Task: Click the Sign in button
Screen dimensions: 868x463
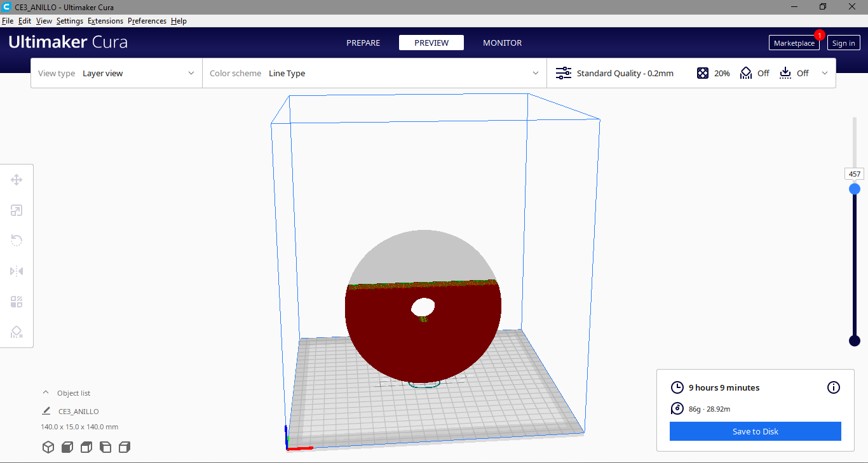Action: (844, 43)
